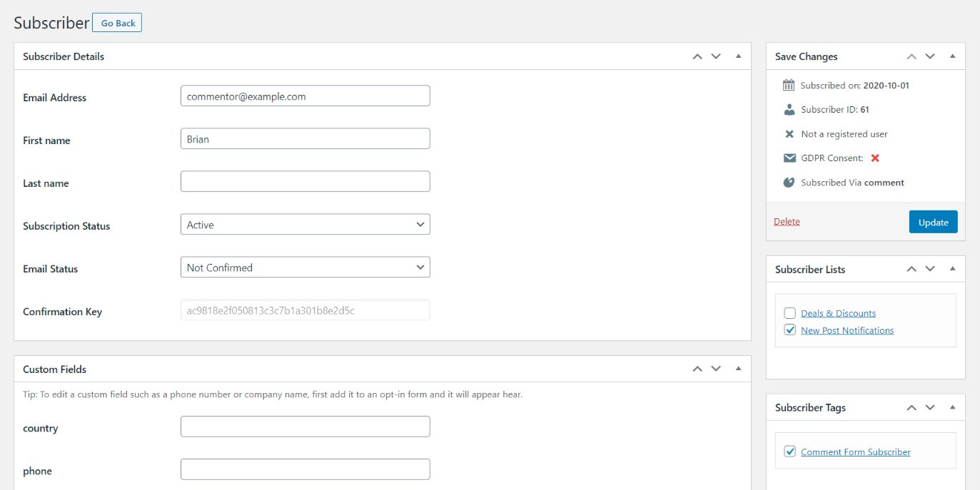Collapse the Subscriber Lists panel

coord(952,269)
